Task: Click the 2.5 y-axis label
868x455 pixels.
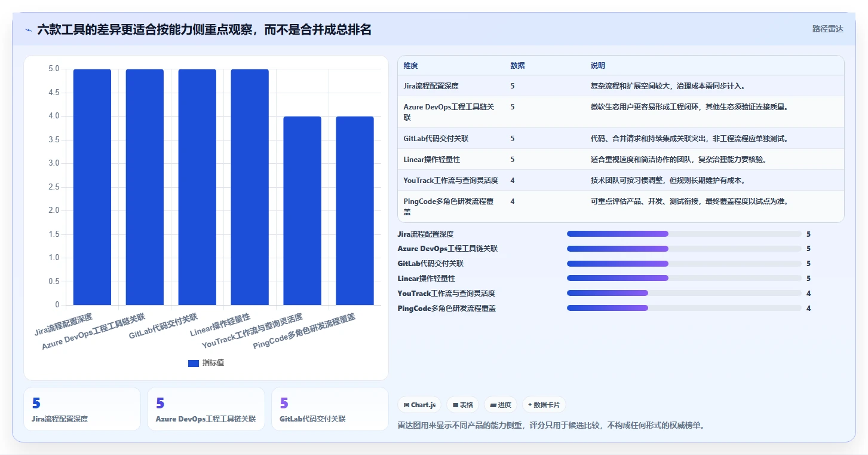Action: click(x=54, y=187)
